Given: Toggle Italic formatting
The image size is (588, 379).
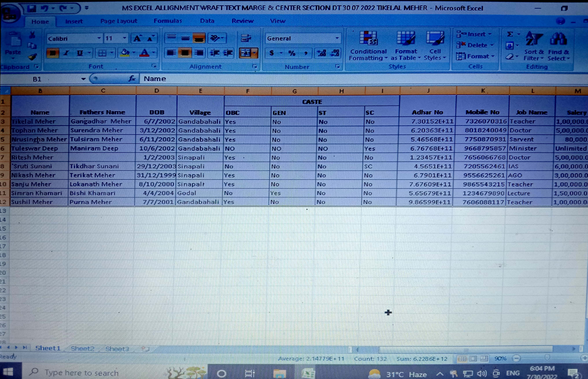Looking at the screenshot, I should [x=66, y=53].
